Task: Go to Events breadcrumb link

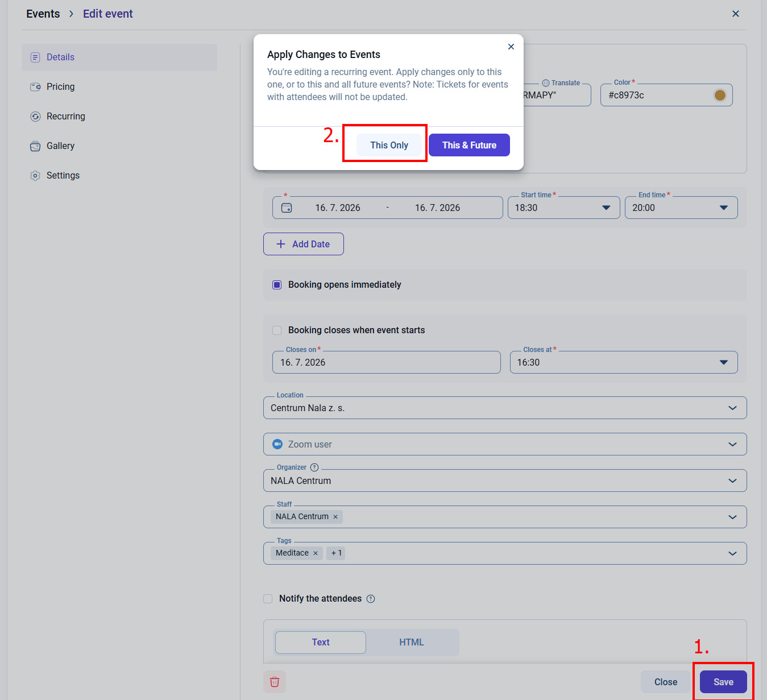Action: 43,14
